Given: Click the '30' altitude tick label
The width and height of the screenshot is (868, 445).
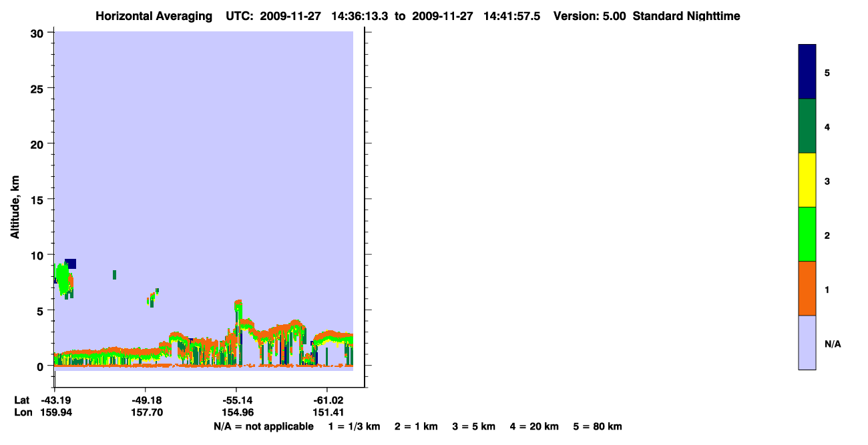Looking at the screenshot, I should (39, 33).
